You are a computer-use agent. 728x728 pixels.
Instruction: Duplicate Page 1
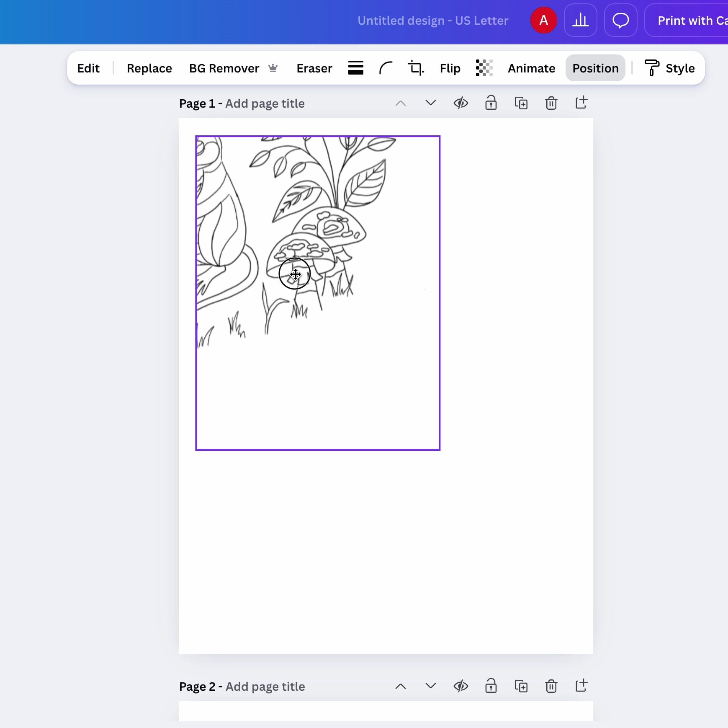point(521,103)
